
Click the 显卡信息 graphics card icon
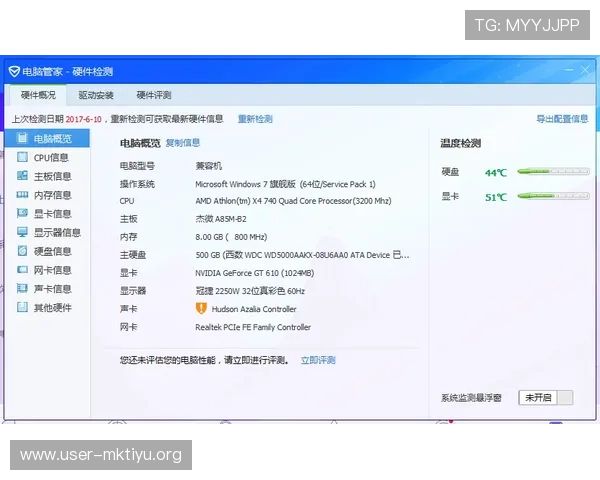click(x=22, y=213)
